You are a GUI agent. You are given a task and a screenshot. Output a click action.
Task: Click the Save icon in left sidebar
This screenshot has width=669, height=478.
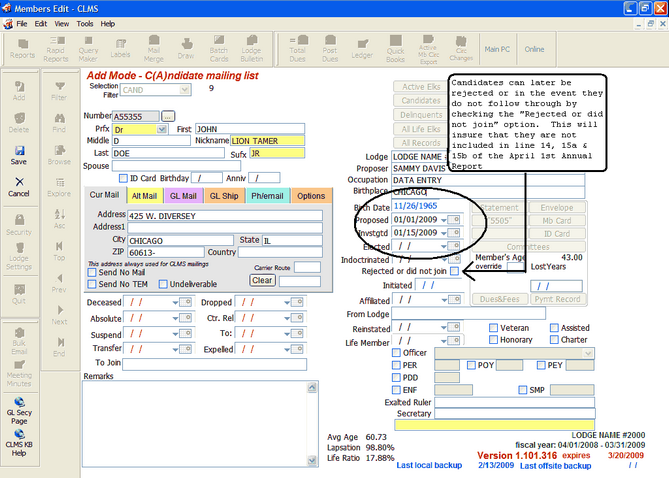pos(19,154)
